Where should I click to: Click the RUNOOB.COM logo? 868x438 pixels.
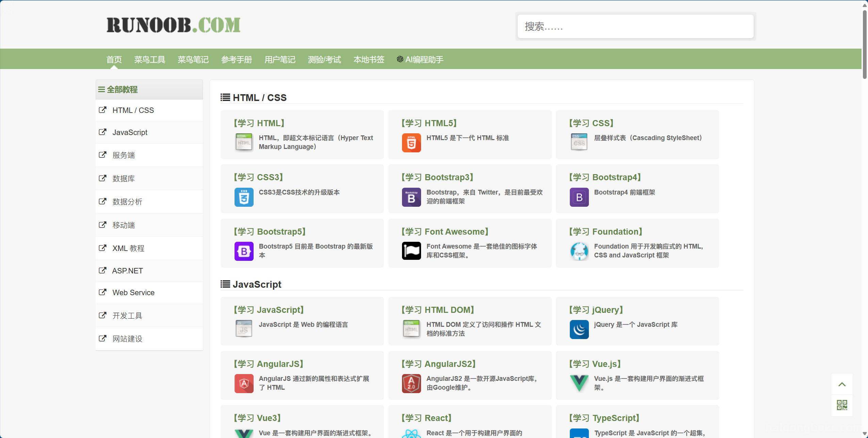tap(174, 25)
